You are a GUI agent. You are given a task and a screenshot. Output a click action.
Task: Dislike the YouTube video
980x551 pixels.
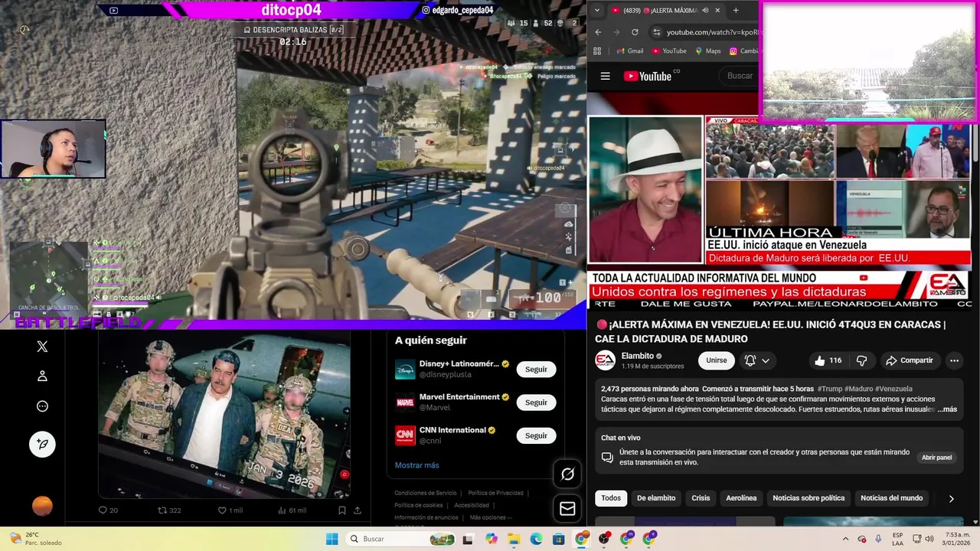[861, 360]
